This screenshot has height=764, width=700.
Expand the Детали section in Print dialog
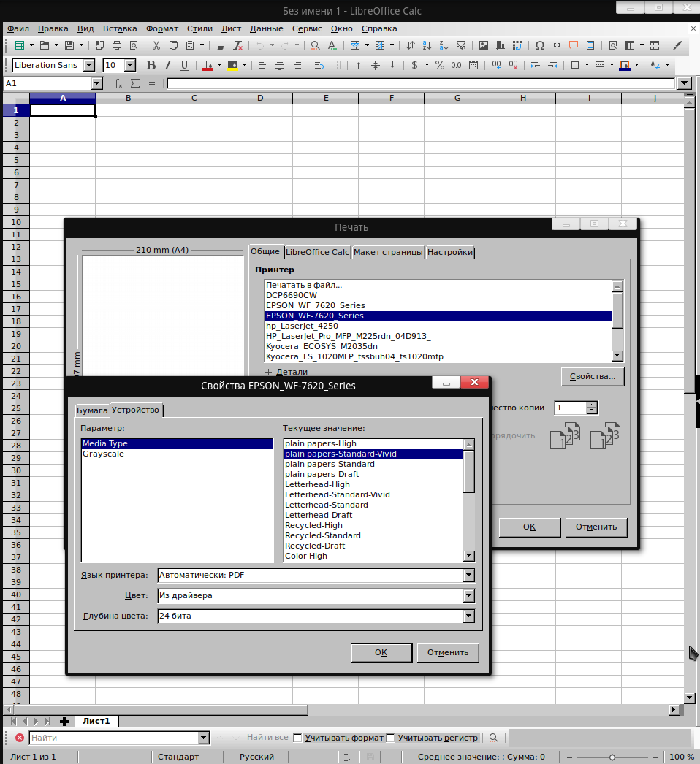click(286, 372)
